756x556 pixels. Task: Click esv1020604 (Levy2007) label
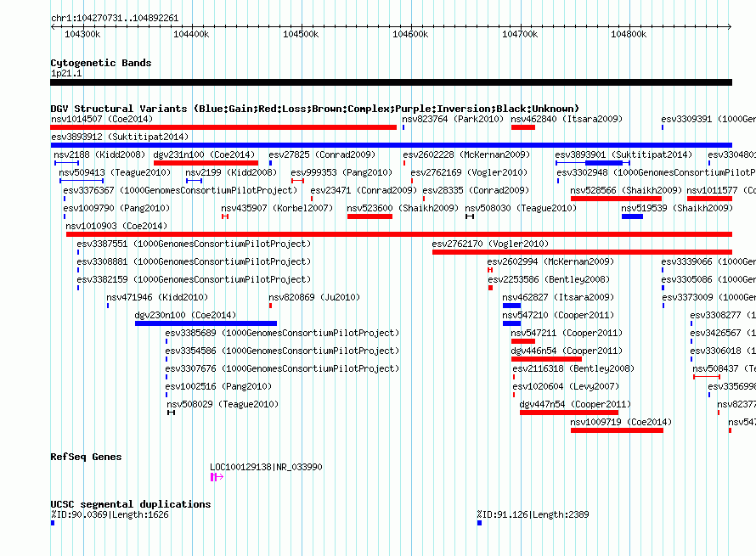pyautogui.click(x=566, y=386)
